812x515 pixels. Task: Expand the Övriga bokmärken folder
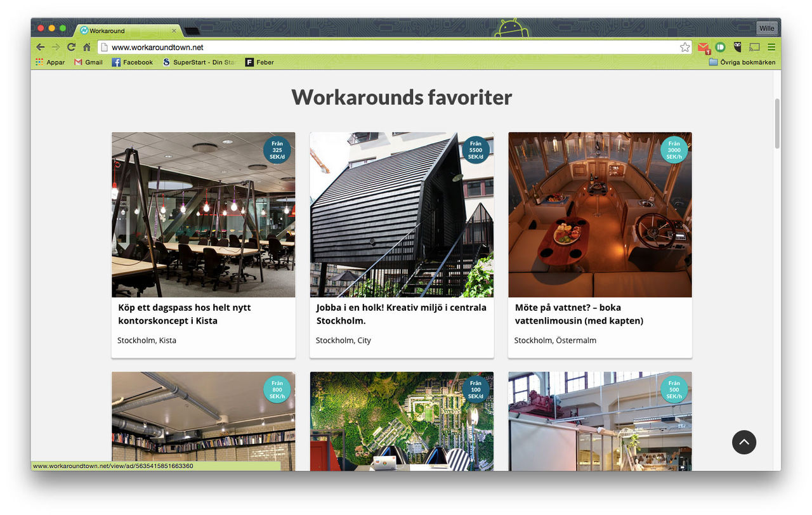(x=742, y=62)
